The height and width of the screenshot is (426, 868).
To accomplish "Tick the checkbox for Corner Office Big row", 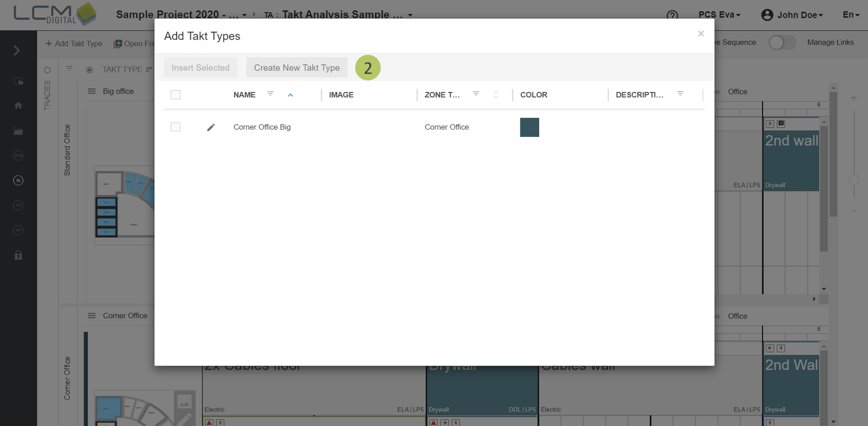I will click(175, 127).
